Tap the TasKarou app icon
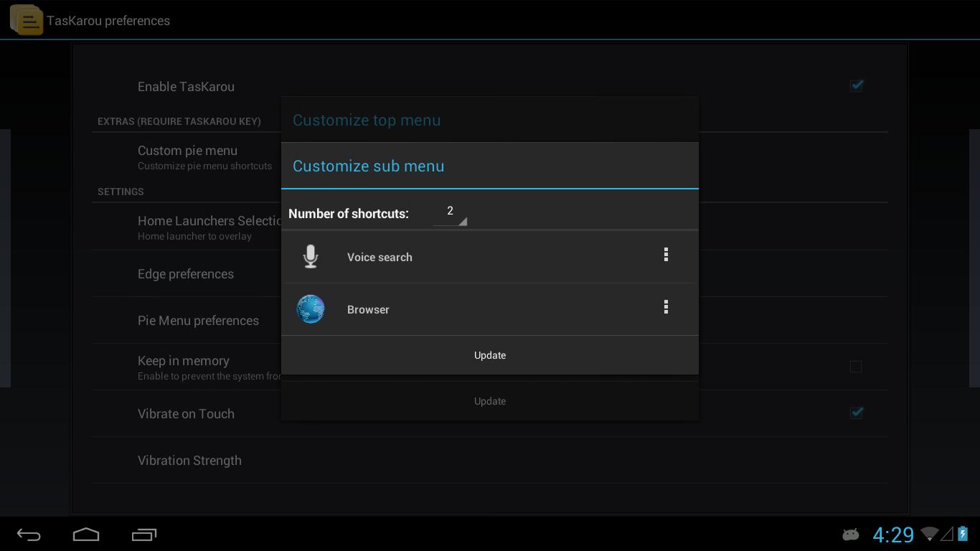 pyautogui.click(x=27, y=20)
